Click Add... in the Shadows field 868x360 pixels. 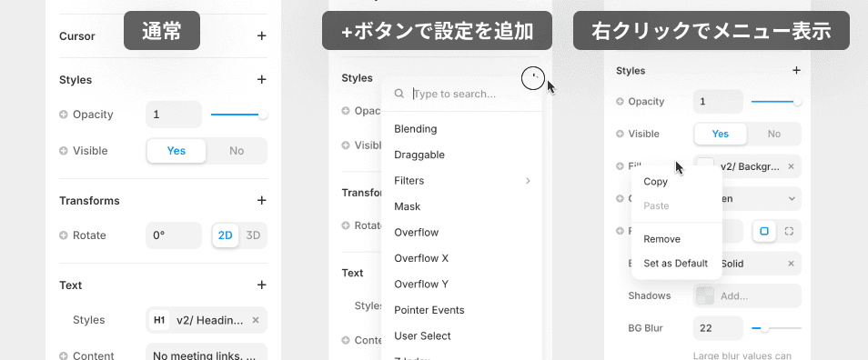[734, 295]
